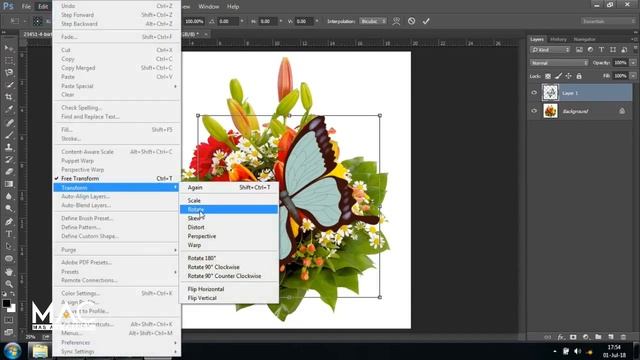The height and width of the screenshot is (360, 640).
Task: Select the Zoom tool above the color swatches
Action: 9,284
